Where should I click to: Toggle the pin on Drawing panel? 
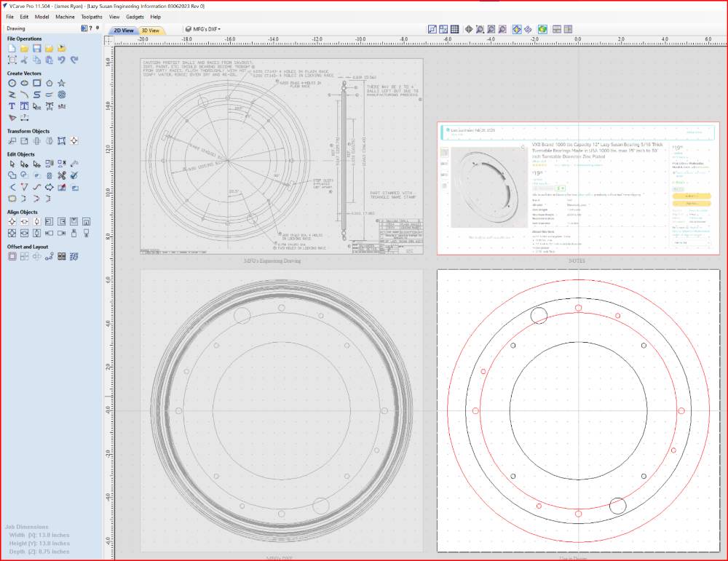98,28
